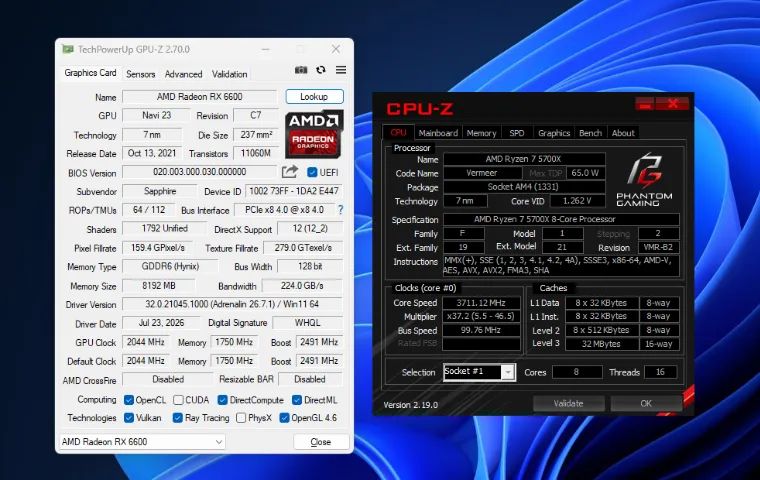760x480 pixels.
Task: Click the AMD CrossFire Disabled field
Action: (168, 379)
